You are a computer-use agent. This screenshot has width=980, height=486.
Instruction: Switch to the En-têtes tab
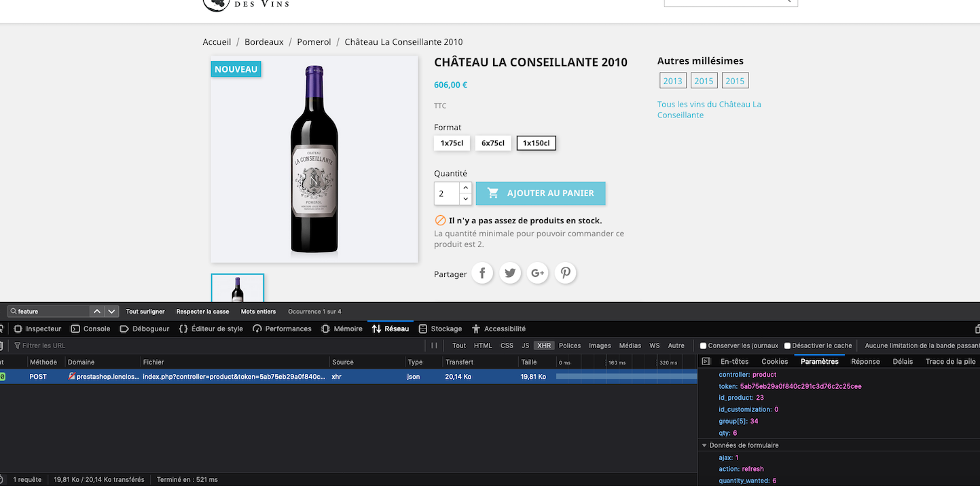coord(735,362)
